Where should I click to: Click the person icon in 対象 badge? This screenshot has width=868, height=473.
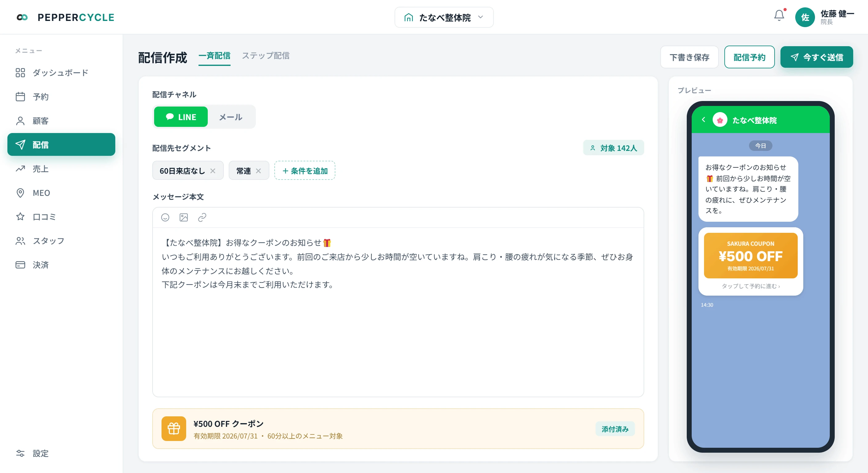[592, 148]
